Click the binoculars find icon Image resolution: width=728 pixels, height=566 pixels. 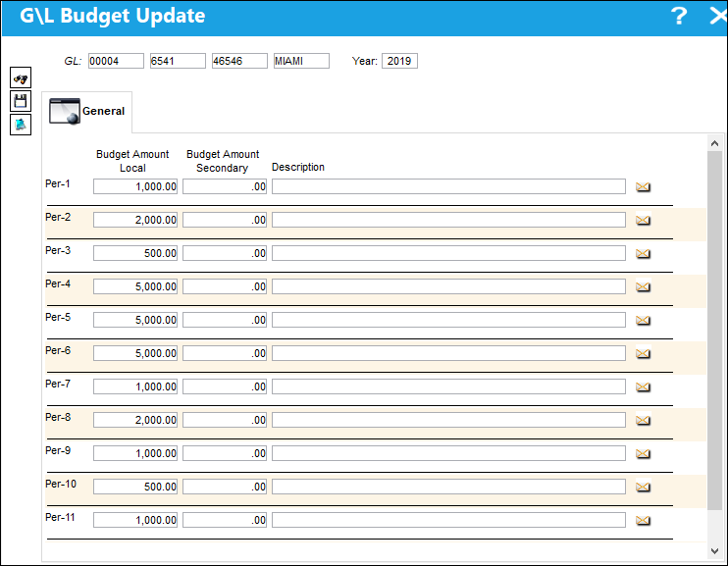[21, 77]
